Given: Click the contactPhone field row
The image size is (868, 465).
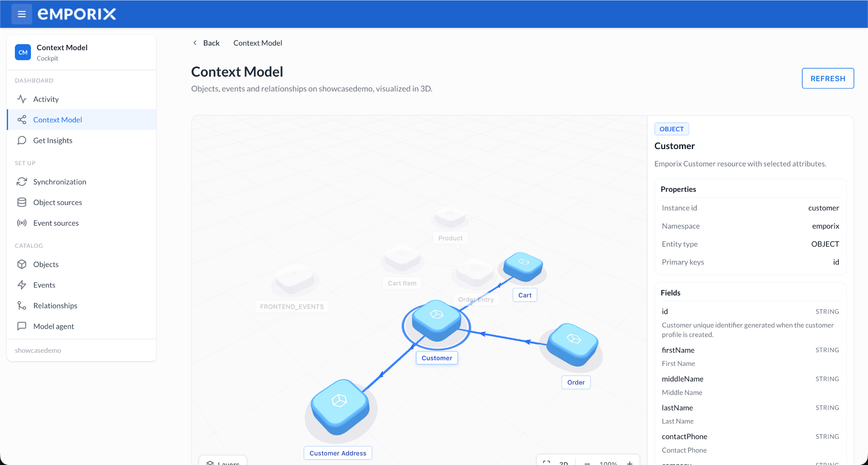Looking at the screenshot, I should pos(750,443).
